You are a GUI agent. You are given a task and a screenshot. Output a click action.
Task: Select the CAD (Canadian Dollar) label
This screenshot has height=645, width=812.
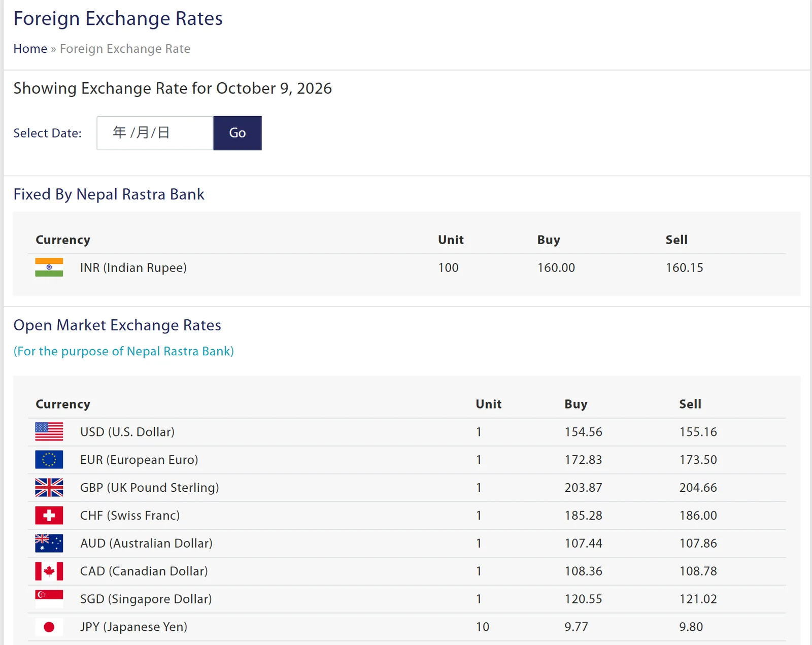point(144,571)
